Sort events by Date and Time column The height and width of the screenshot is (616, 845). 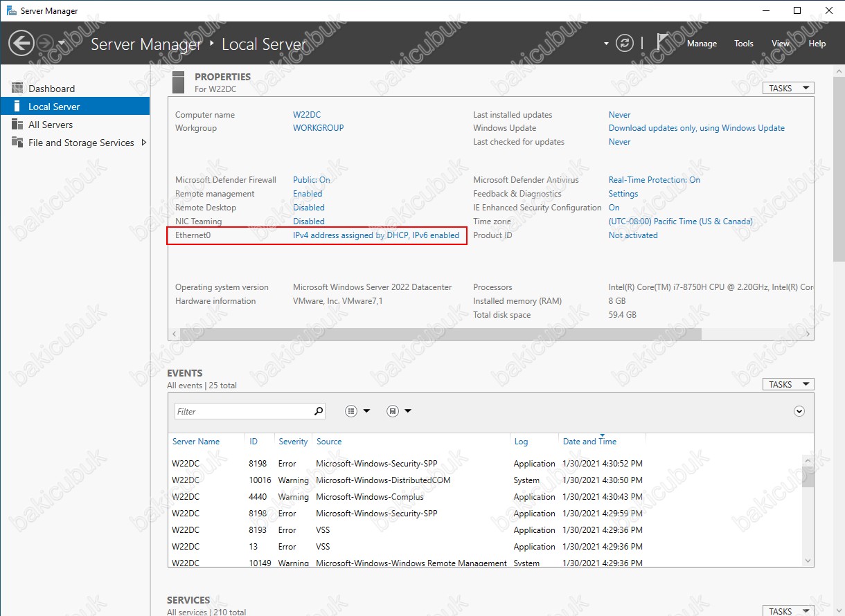[x=589, y=442]
